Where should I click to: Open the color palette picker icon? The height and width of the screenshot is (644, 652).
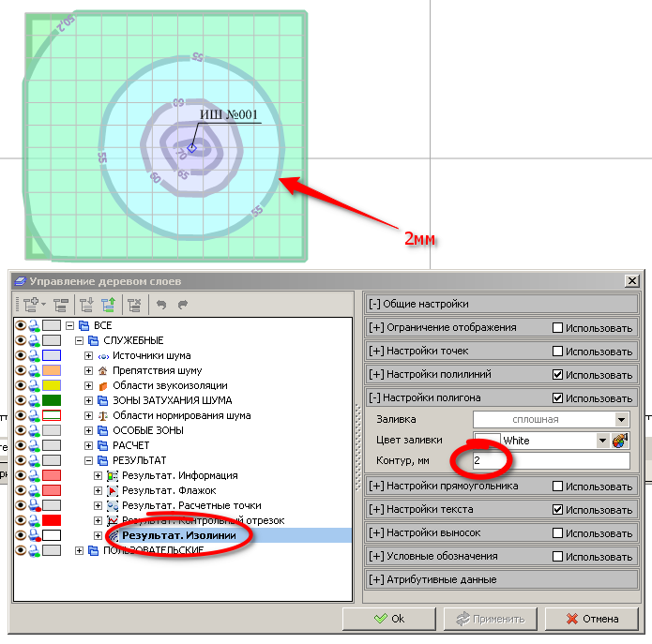pos(619,440)
